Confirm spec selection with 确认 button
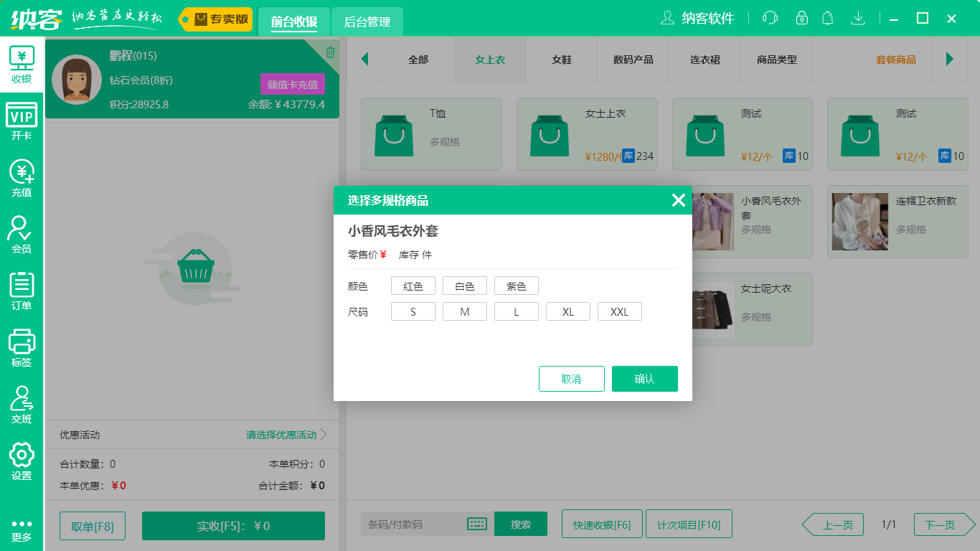The height and width of the screenshot is (551, 980). click(x=644, y=378)
